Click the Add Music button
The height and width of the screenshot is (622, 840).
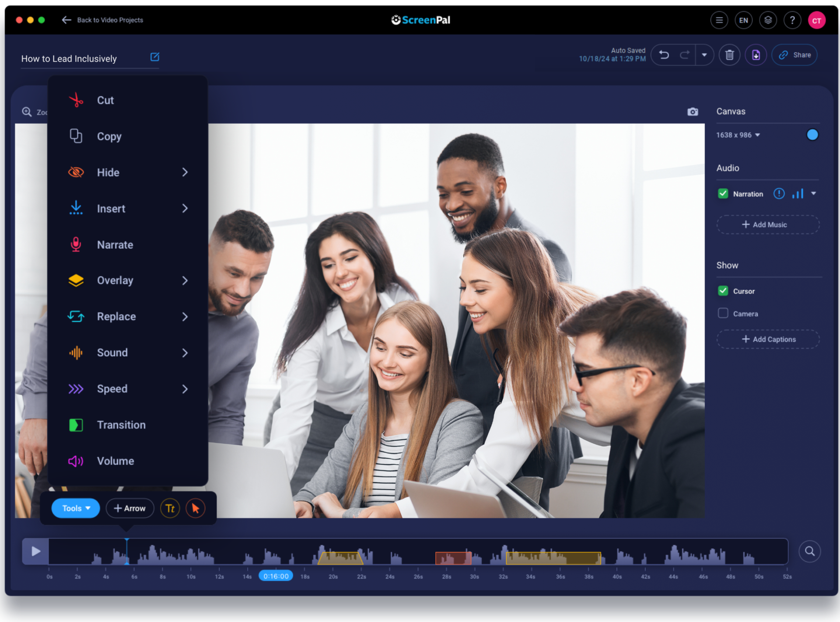pyautogui.click(x=768, y=224)
